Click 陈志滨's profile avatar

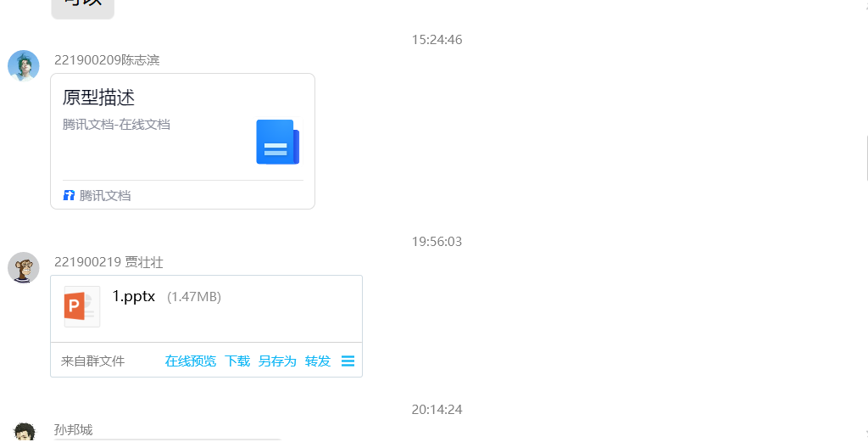click(x=23, y=66)
